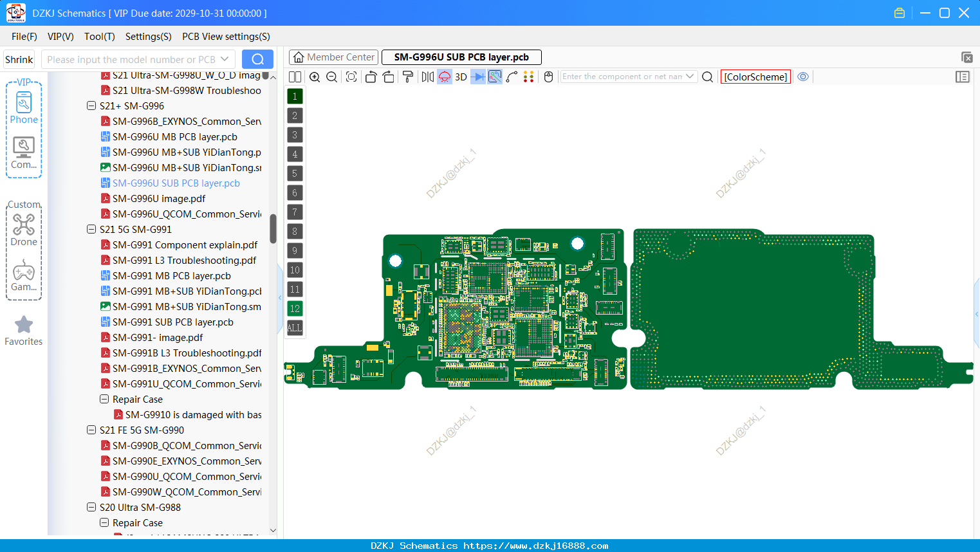Open SM-G9910 is damaged repair case

193,414
